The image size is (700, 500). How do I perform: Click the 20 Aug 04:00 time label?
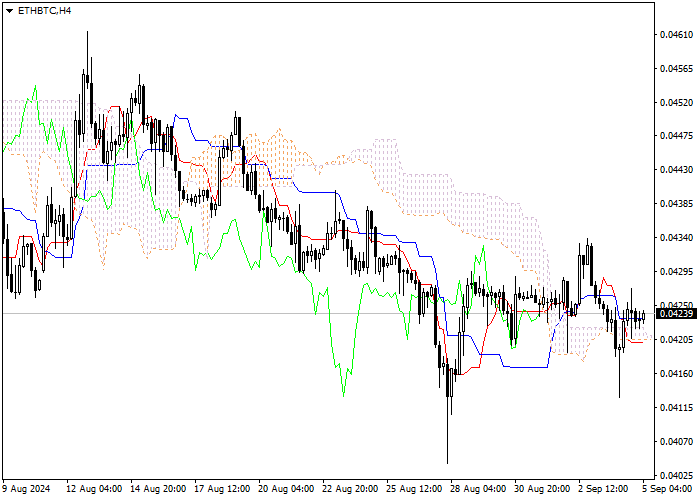[x=287, y=489]
